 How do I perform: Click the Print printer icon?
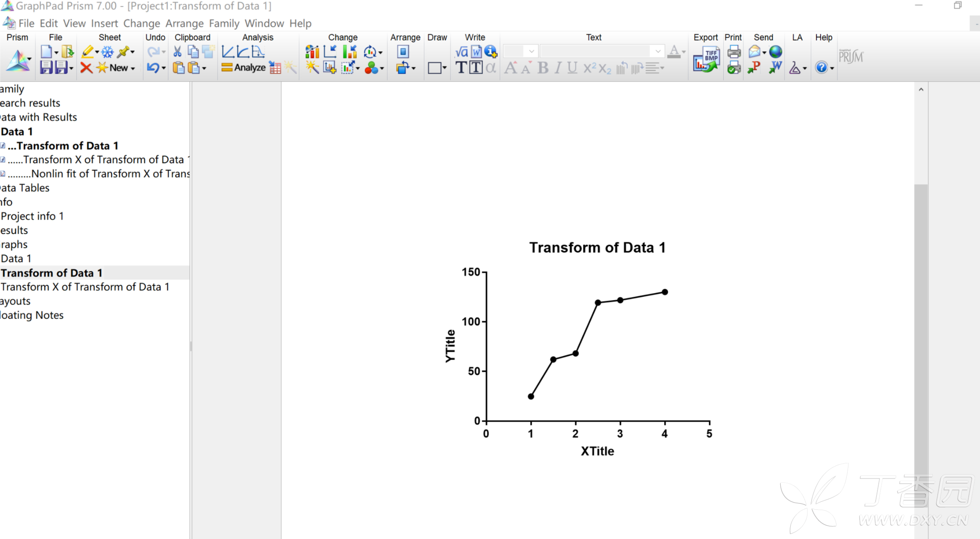pyautogui.click(x=734, y=52)
